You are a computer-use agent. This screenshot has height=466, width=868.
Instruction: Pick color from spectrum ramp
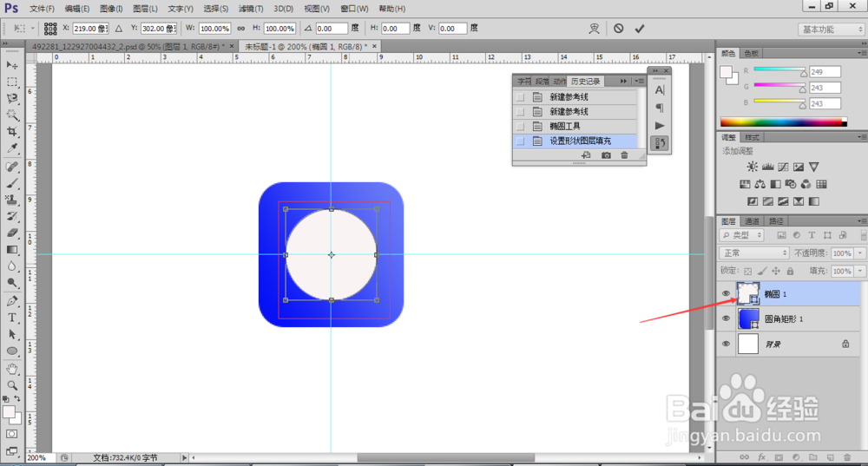(783, 122)
